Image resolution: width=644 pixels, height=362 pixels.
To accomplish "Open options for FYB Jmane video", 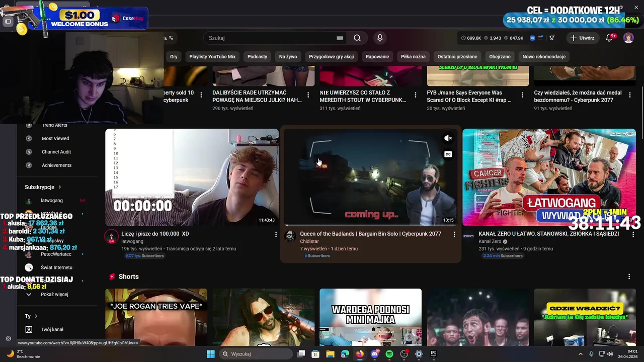I will tap(523, 95).
